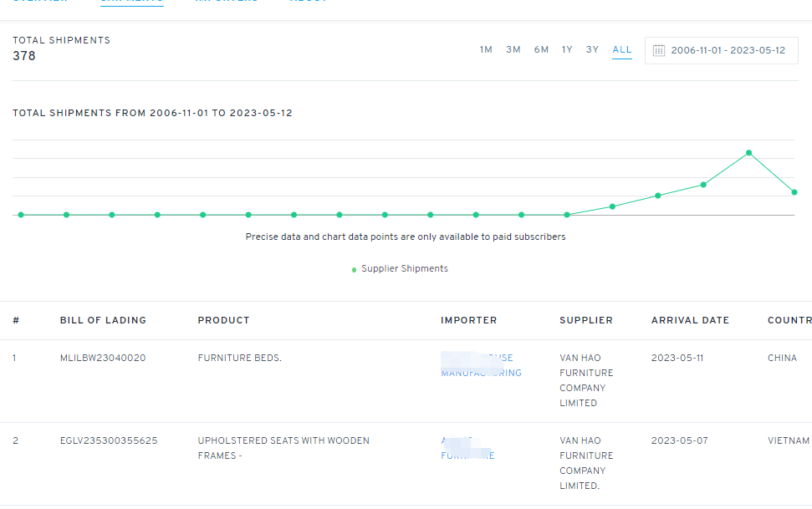This screenshot has height=509, width=812.
Task: Click bill of lading EGLV235300355625
Action: (x=109, y=440)
